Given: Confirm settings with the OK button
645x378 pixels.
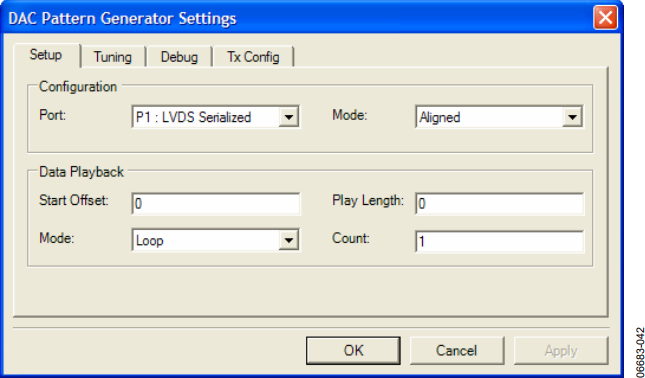Looking at the screenshot, I should click(353, 350).
